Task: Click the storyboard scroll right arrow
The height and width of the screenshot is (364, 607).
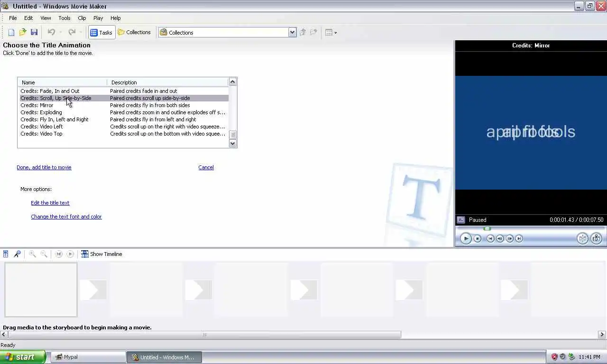Action: pos(602,335)
